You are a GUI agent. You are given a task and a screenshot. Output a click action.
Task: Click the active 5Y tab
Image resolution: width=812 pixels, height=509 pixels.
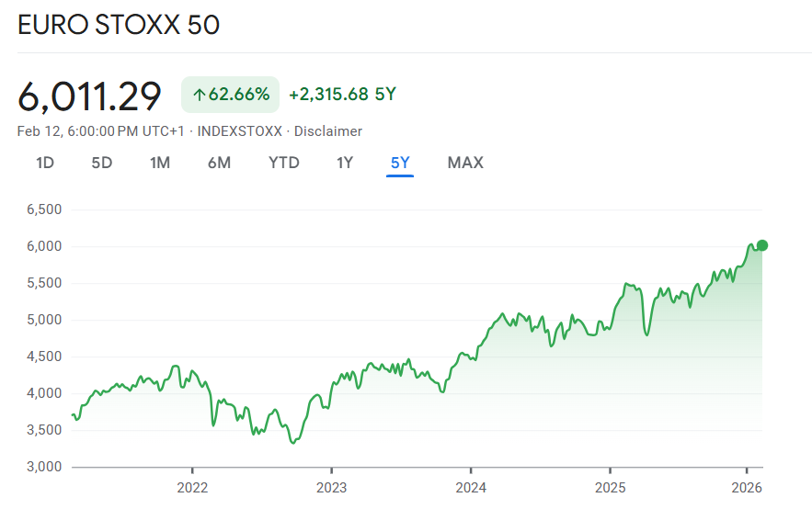400,163
